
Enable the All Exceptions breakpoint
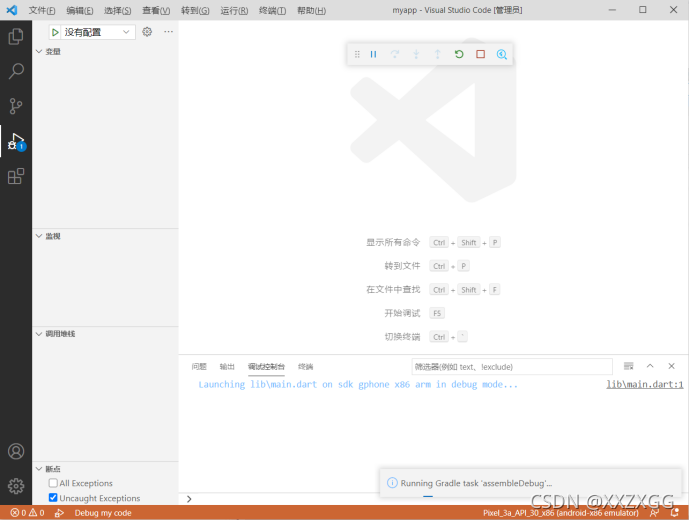click(x=53, y=483)
